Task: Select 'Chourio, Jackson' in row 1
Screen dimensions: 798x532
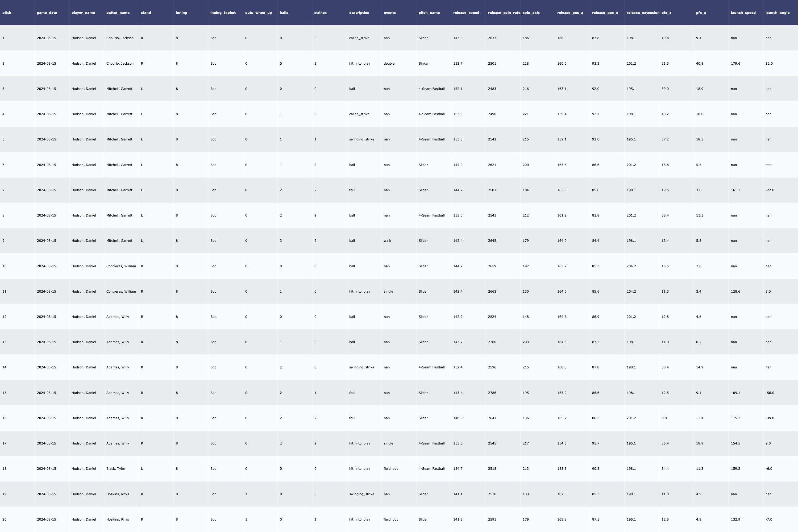Action: coord(120,38)
